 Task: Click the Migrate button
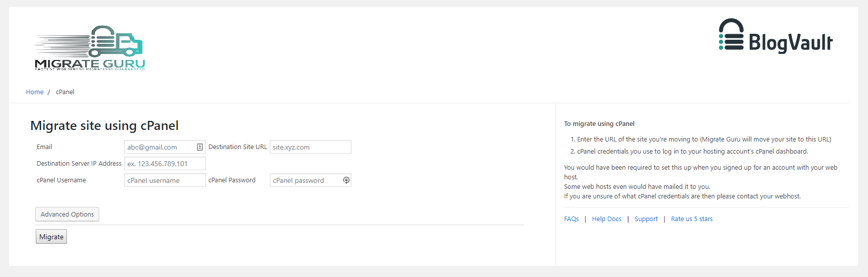51,237
